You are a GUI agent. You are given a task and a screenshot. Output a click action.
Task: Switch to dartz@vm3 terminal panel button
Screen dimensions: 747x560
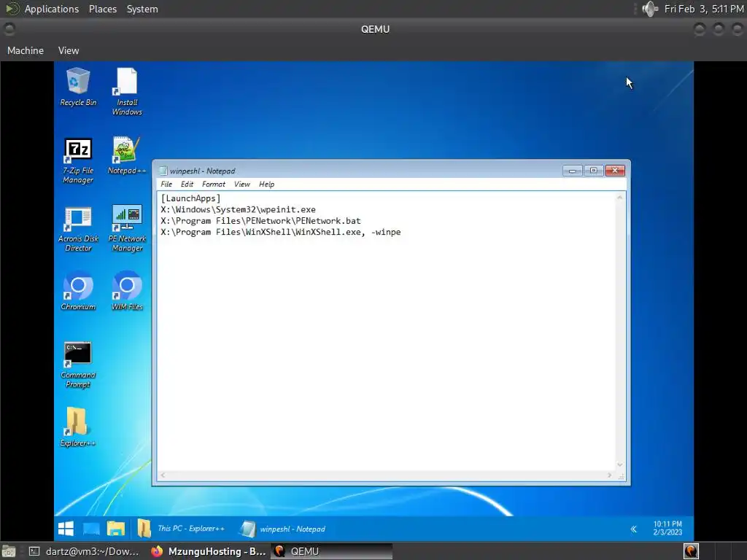pyautogui.click(x=84, y=551)
